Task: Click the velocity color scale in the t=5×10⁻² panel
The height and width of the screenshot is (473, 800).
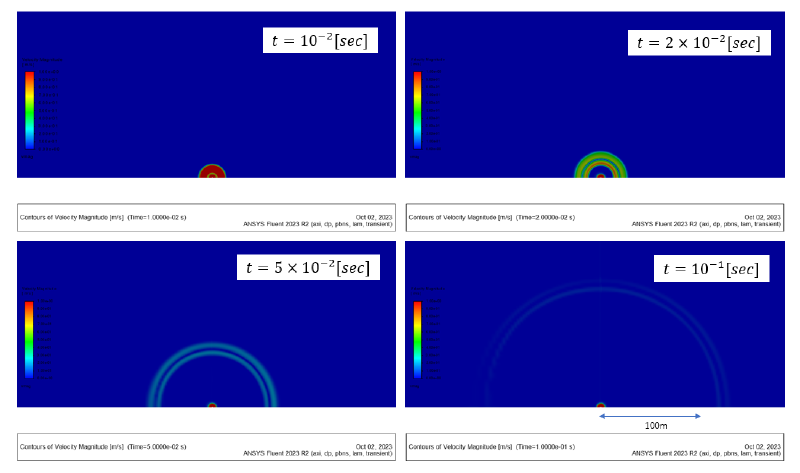Action: point(30,340)
